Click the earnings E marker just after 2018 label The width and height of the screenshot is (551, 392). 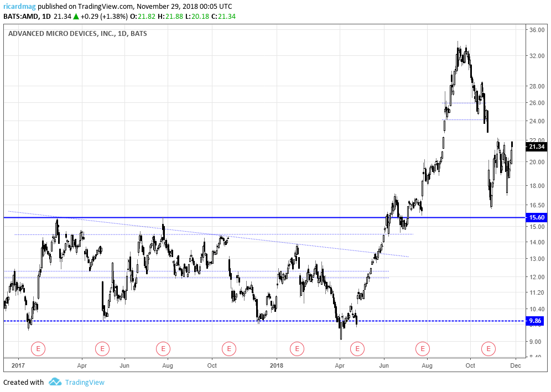click(297, 349)
